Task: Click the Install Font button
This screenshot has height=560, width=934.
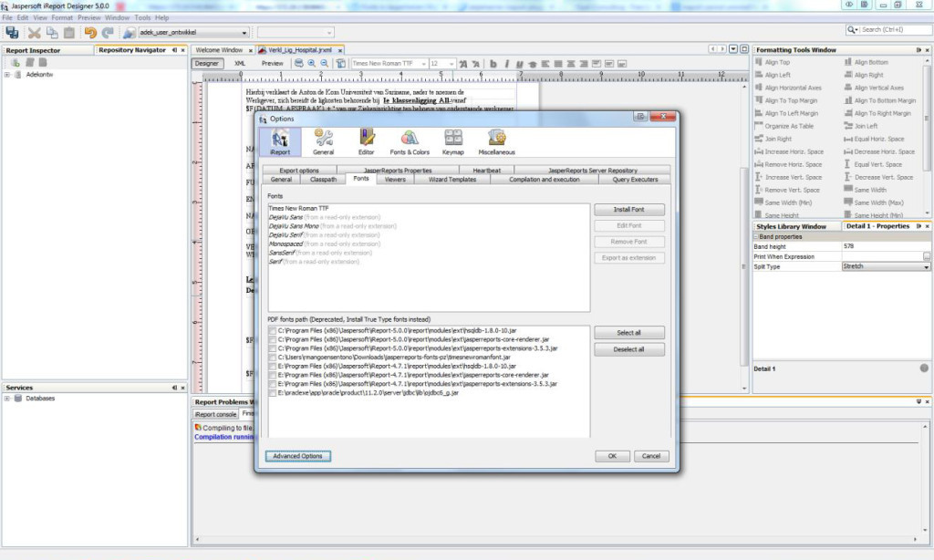Action: [x=629, y=210]
